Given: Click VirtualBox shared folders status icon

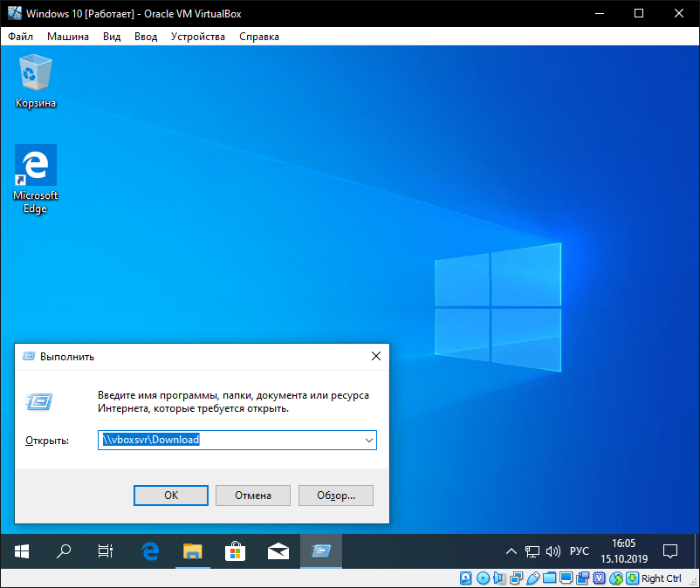Looking at the screenshot, I should (x=548, y=578).
